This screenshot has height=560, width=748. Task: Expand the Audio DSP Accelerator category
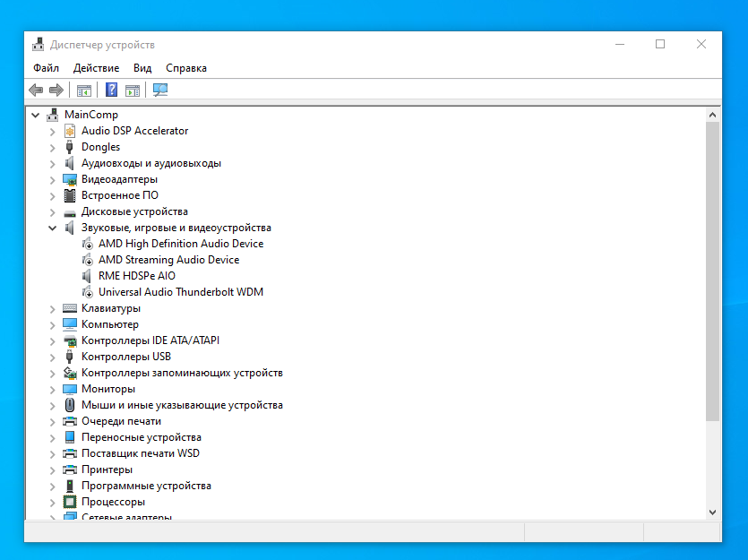53,131
